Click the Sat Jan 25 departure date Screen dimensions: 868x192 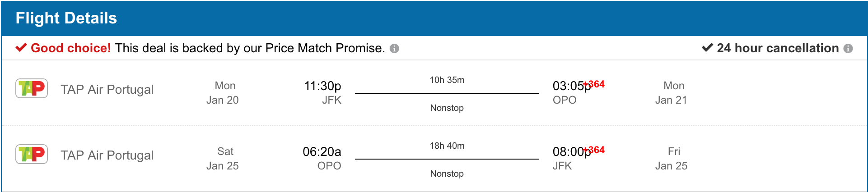coord(223,159)
